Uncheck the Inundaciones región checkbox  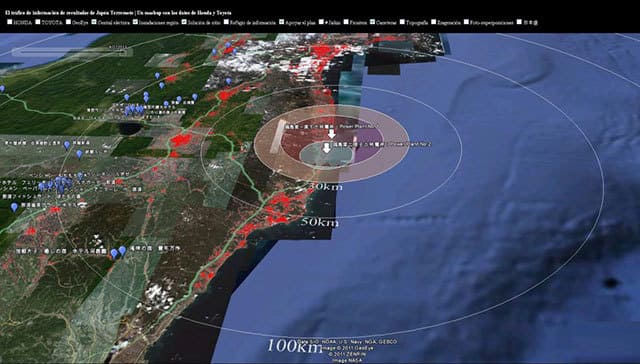tap(135, 22)
